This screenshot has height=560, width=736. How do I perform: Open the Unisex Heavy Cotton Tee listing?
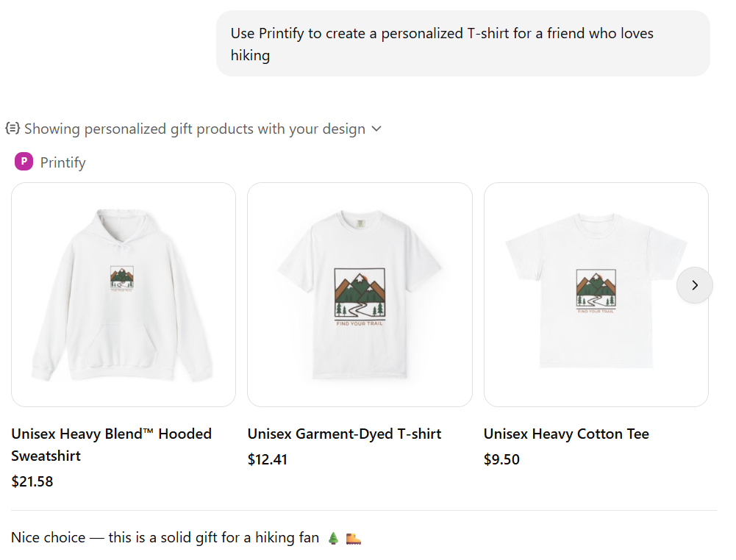(566, 434)
